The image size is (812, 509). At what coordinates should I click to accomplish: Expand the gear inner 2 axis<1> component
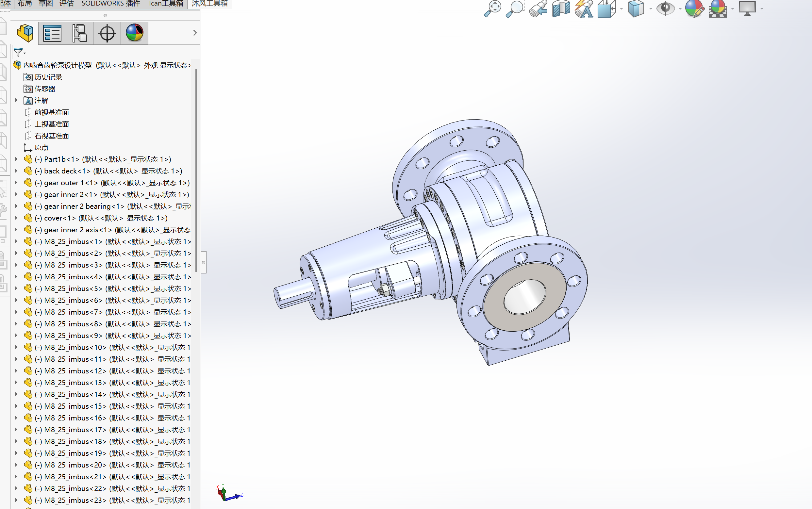pos(16,230)
